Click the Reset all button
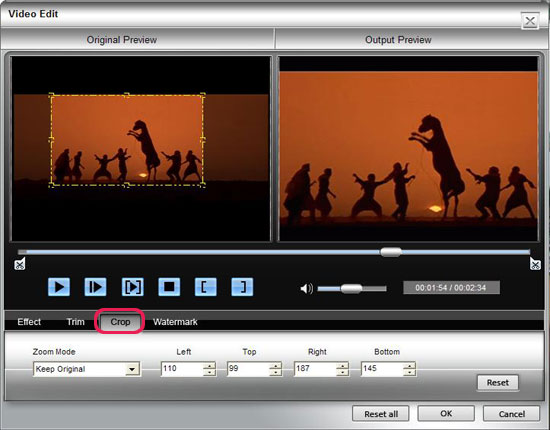This screenshot has width=550, height=430. pos(381,414)
